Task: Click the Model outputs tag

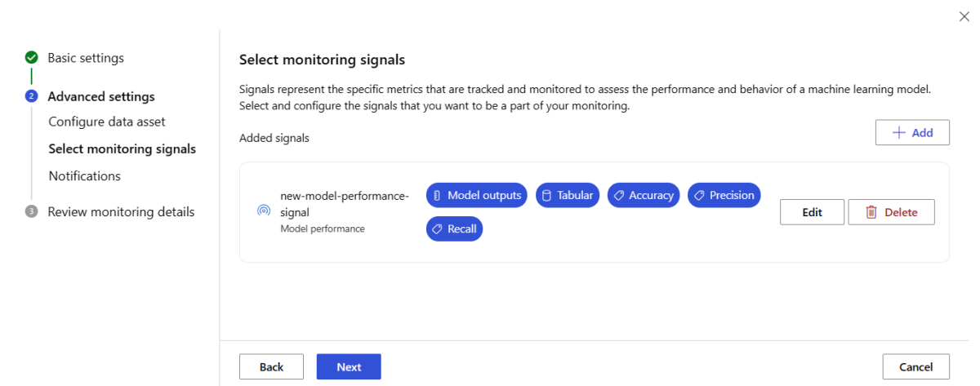Action: [x=477, y=195]
